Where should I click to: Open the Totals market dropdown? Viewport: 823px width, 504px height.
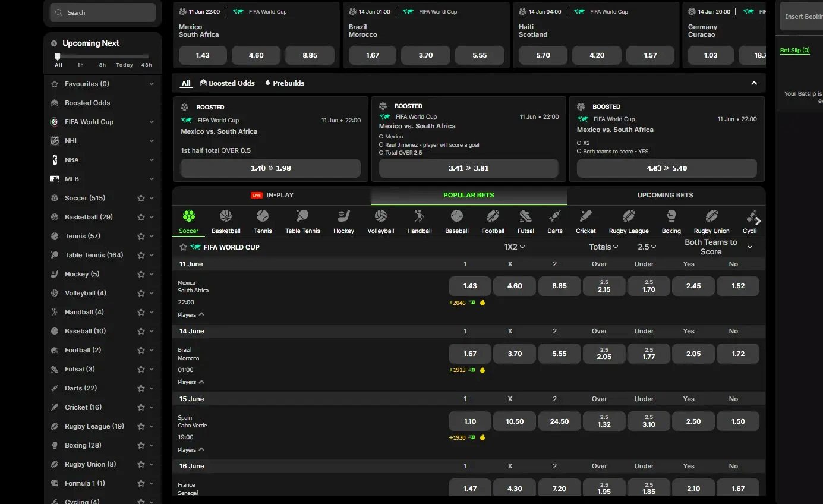(x=604, y=247)
